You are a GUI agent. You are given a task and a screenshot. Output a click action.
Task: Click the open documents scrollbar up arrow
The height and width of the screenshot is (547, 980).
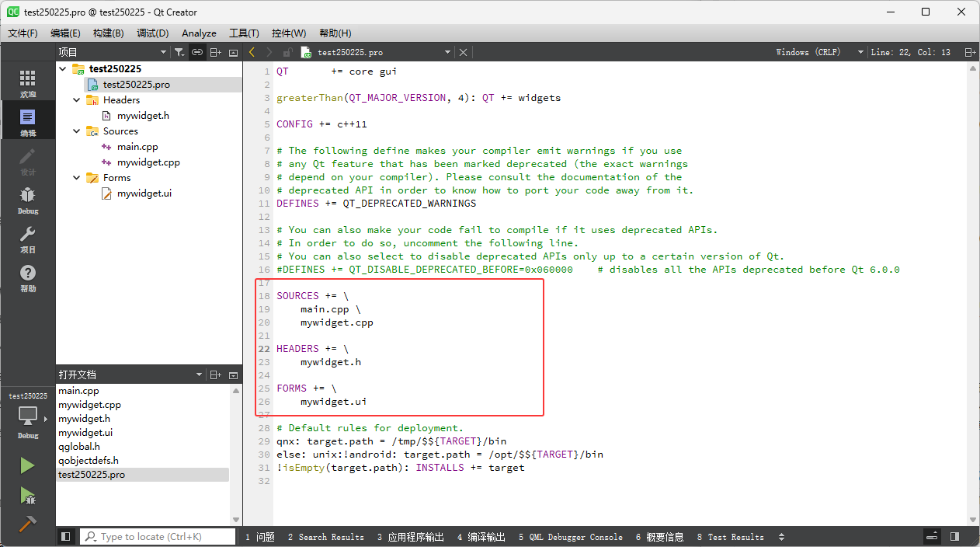coord(237,391)
